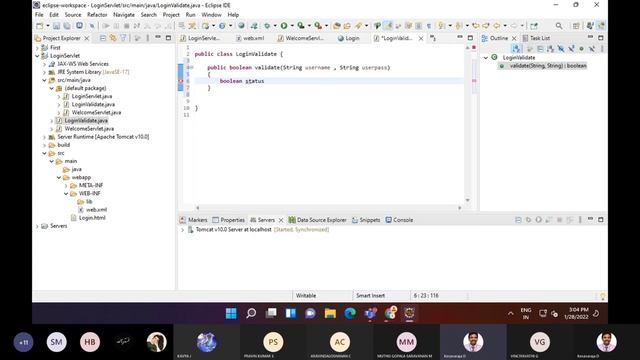640x360 pixels.
Task: Click the Project Explorer filter icon
Action: (123, 38)
